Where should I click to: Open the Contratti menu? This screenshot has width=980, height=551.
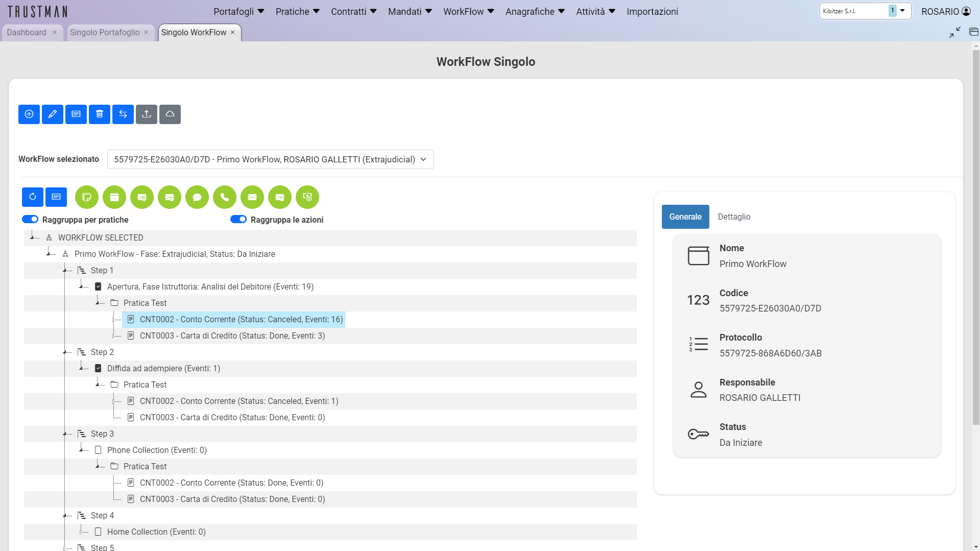(354, 11)
